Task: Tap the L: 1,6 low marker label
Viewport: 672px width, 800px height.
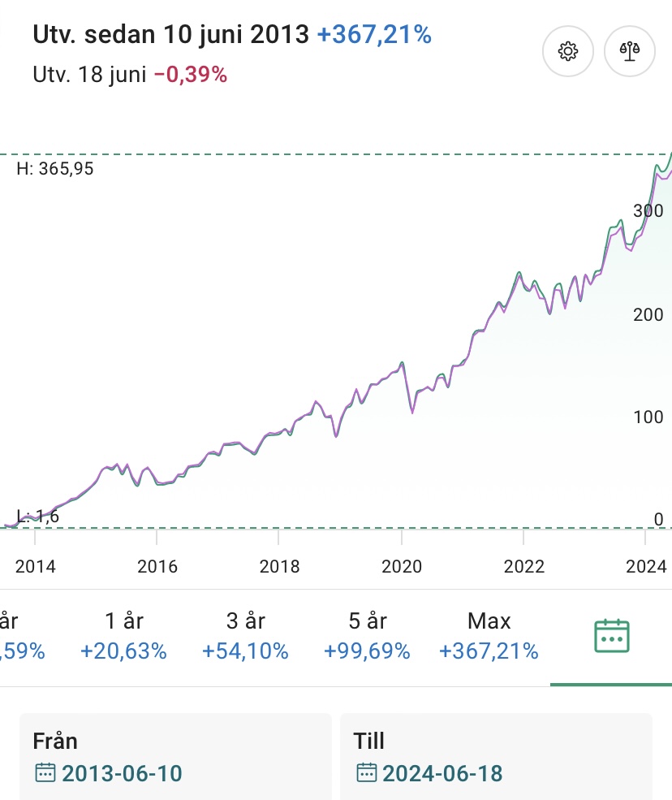Action: [x=37, y=516]
